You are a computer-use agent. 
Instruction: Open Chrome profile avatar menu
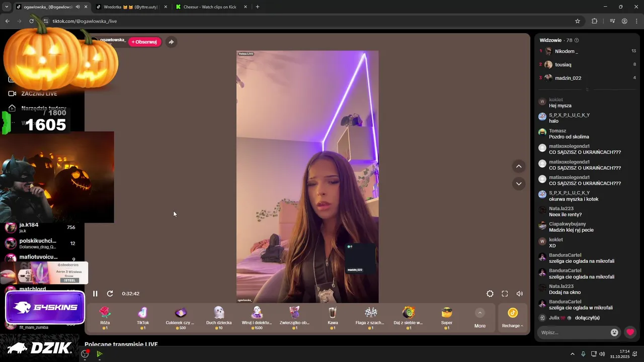click(x=624, y=21)
